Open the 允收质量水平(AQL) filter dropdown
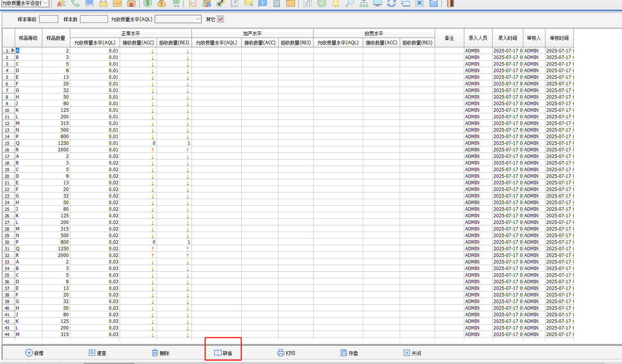 coord(197,19)
